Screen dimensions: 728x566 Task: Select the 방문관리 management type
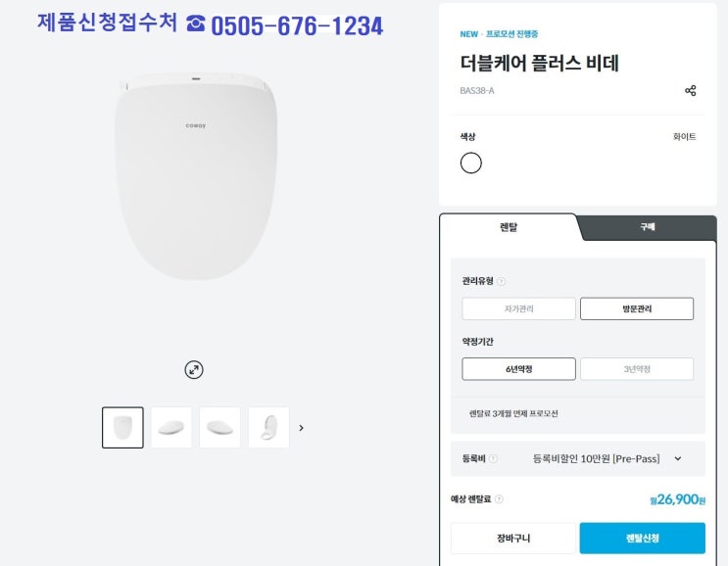[x=636, y=308]
